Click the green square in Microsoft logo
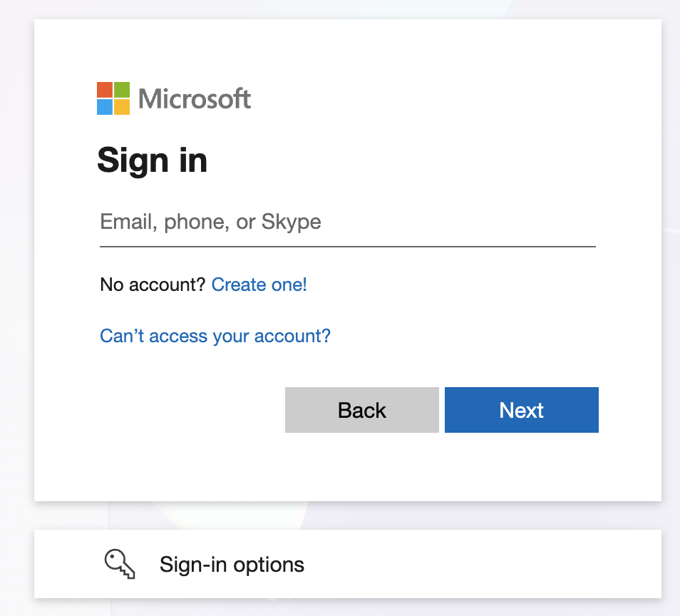 coord(122,90)
